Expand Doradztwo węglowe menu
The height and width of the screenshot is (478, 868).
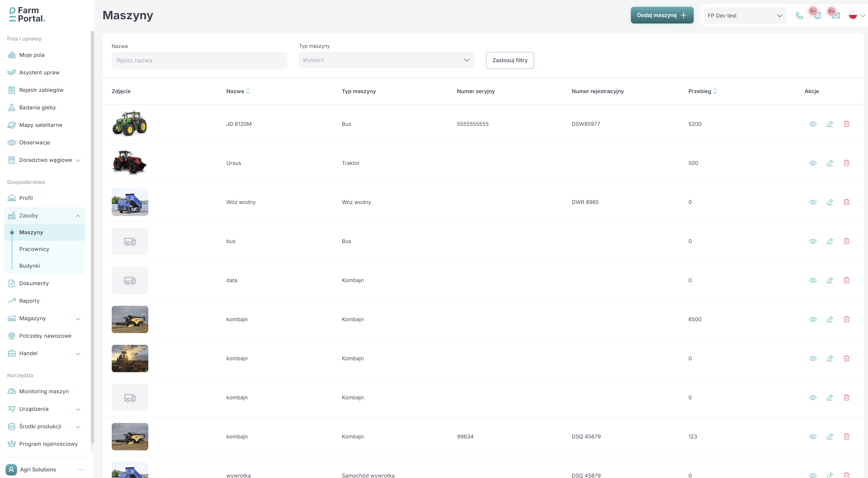point(78,160)
